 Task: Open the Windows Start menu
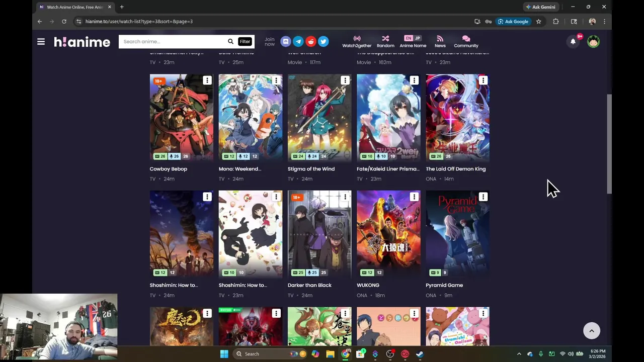(x=224, y=354)
